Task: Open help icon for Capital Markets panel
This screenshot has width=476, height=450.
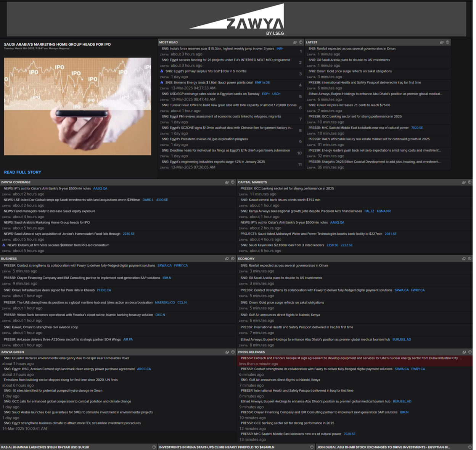Action: [470, 182]
